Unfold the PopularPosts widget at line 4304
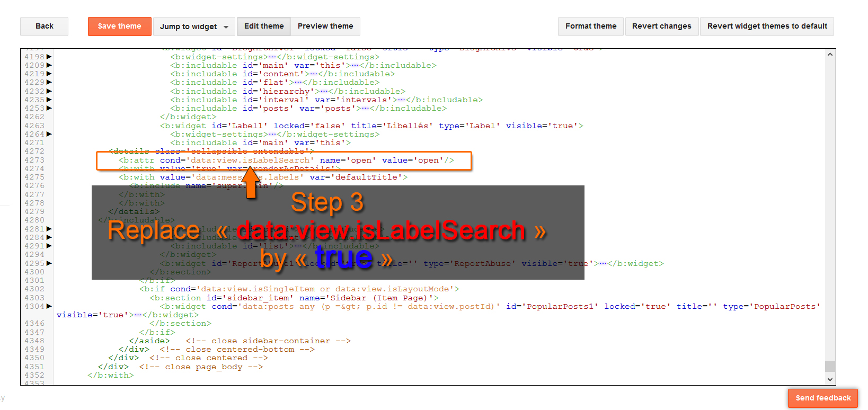The image size is (868, 410). 49,306
